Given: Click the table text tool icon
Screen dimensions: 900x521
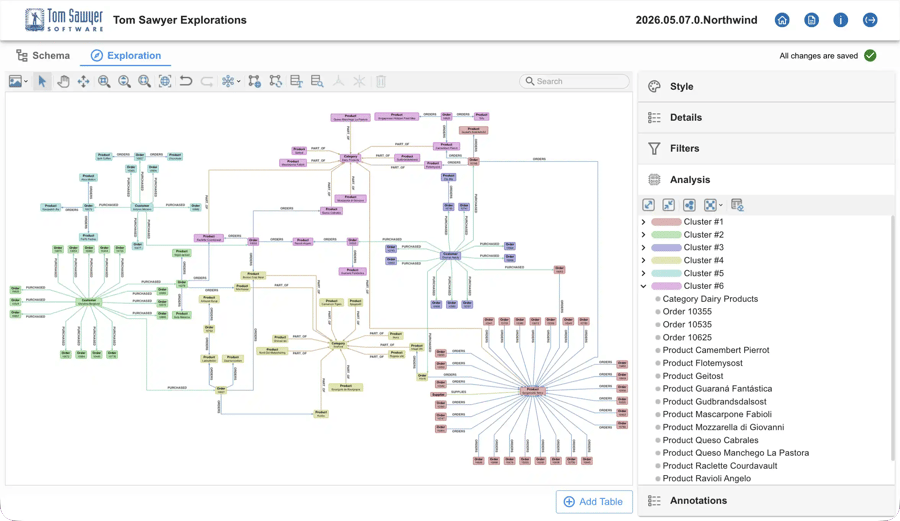Looking at the screenshot, I should (x=296, y=81).
